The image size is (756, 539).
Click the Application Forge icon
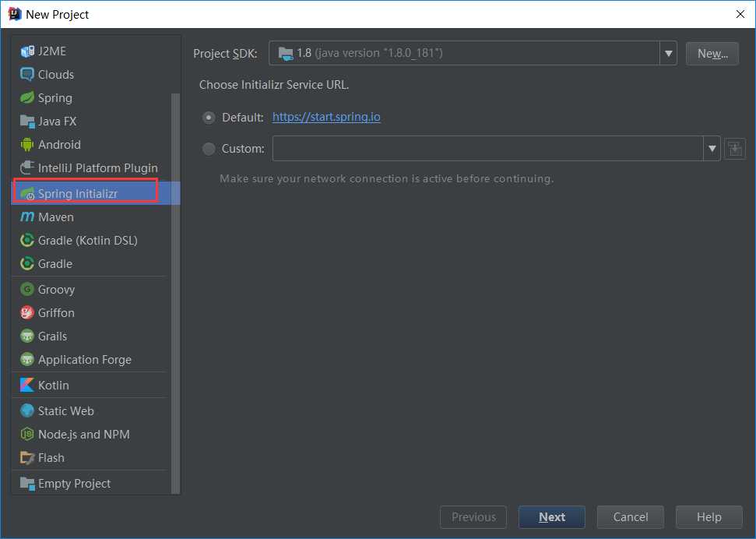[27, 360]
